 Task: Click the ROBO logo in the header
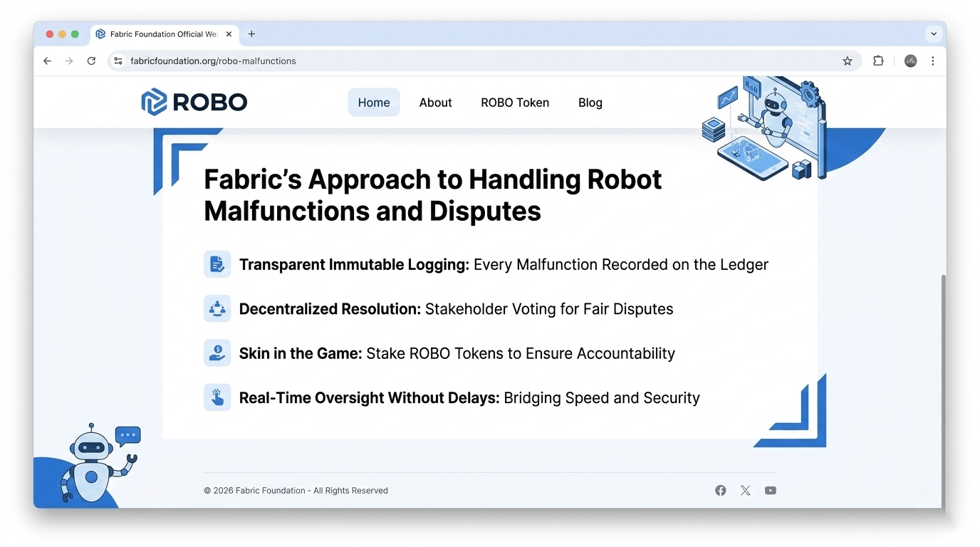pos(194,102)
